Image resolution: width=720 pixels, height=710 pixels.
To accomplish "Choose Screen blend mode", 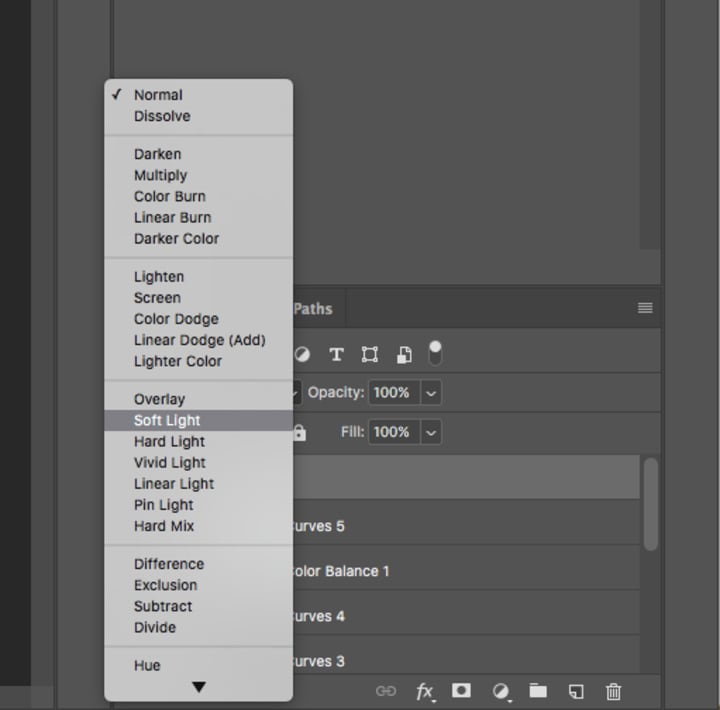I will tap(198, 298).
